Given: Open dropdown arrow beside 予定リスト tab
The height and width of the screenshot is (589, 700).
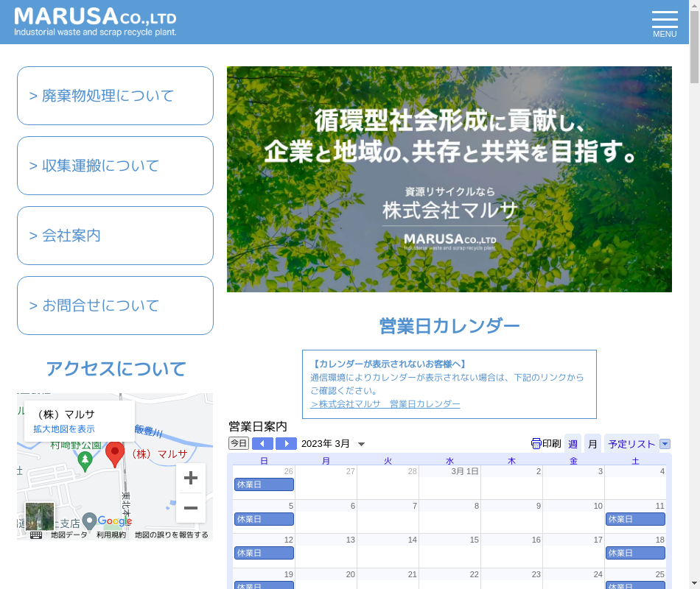Looking at the screenshot, I should pyautogui.click(x=665, y=444).
